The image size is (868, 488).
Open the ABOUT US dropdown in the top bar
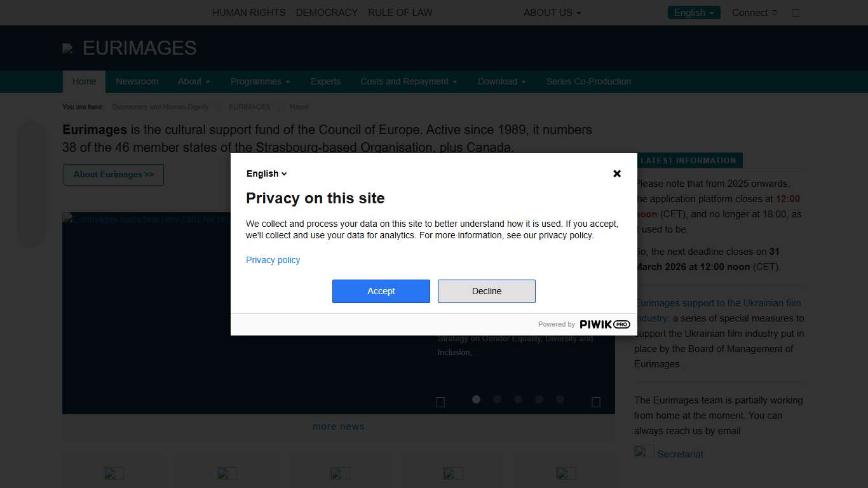pos(552,13)
